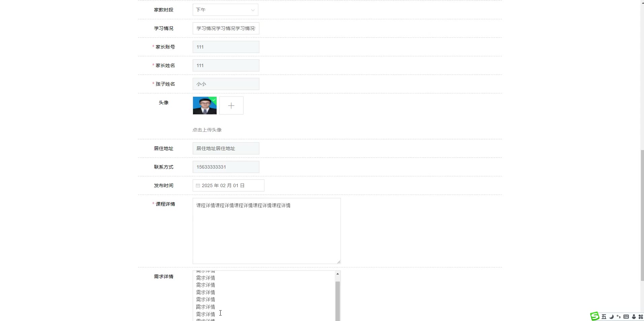
Task: Click the 居住地址 input field
Action: pyautogui.click(x=226, y=148)
